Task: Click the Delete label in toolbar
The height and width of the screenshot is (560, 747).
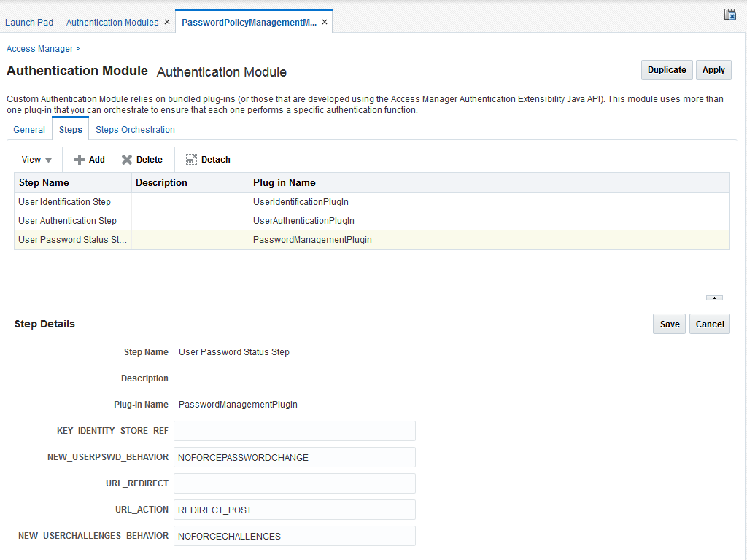Action: click(x=149, y=160)
